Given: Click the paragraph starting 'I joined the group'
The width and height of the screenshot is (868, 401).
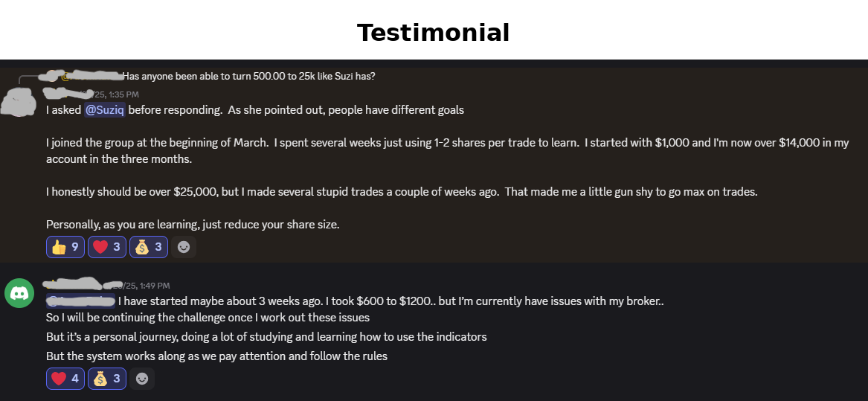Looking at the screenshot, I should coord(446,151).
